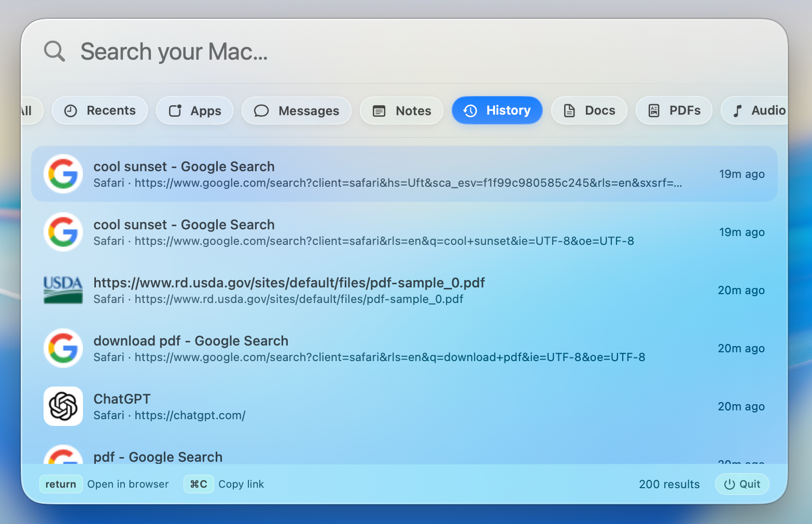Screen dimensions: 812x524
Task: Click the PDF file icon on PDFs
Action: point(654,111)
